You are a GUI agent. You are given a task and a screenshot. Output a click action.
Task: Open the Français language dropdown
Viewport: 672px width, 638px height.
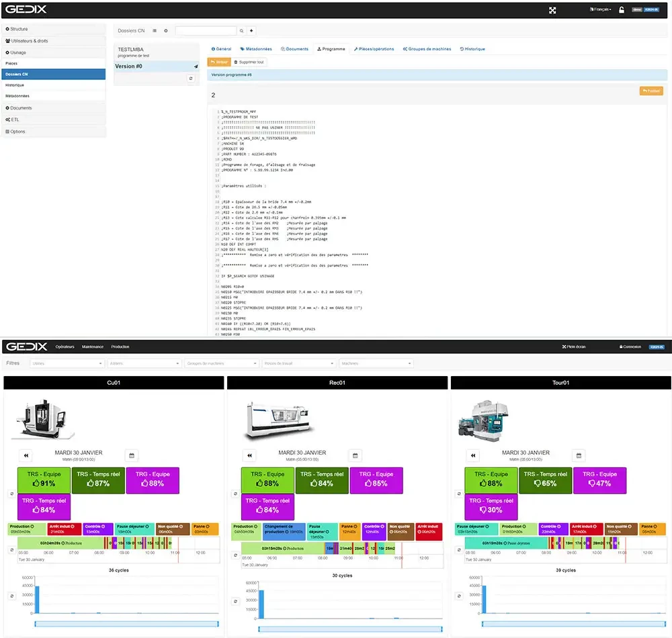click(600, 9)
